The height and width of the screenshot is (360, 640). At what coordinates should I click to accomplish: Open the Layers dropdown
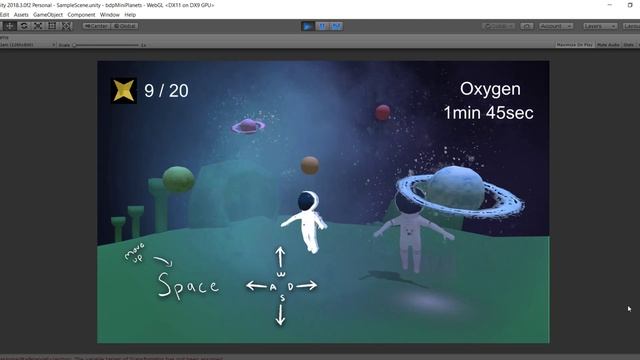click(599, 26)
